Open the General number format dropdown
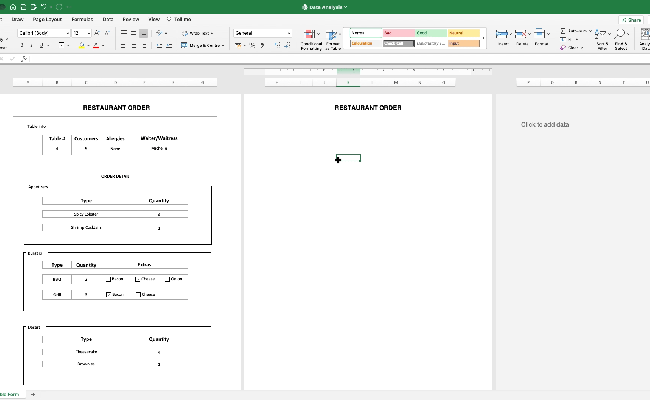The width and height of the screenshot is (650, 400). tap(289, 33)
